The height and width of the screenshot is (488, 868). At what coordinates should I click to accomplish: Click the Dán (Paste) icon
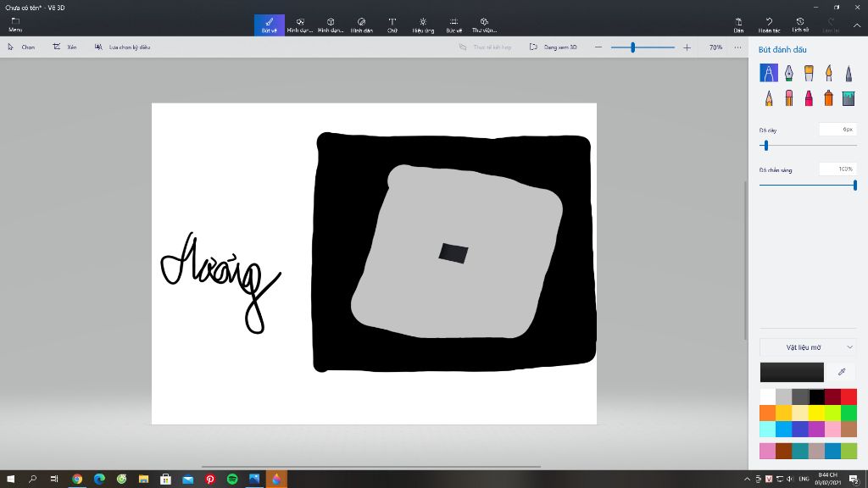pyautogui.click(x=738, y=21)
